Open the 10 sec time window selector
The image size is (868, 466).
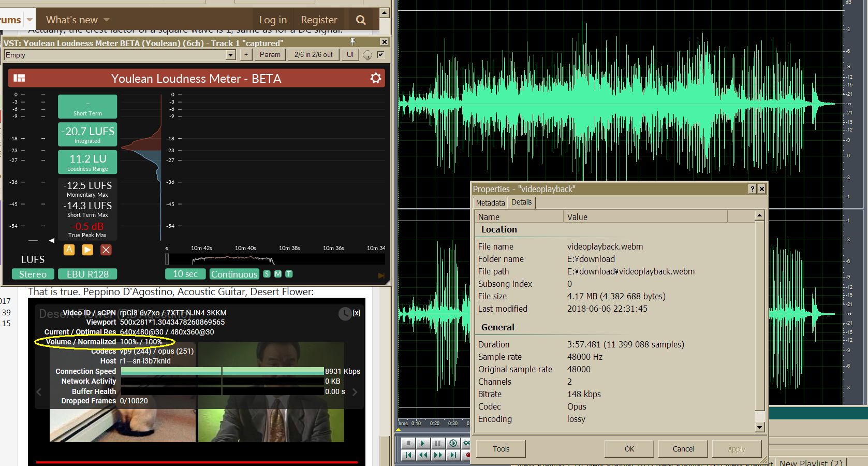185,274
